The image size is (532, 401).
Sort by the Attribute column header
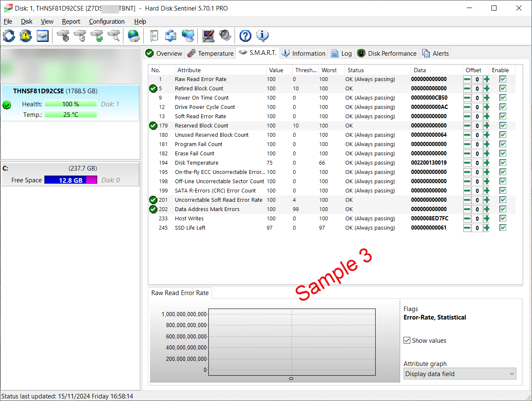220,70
